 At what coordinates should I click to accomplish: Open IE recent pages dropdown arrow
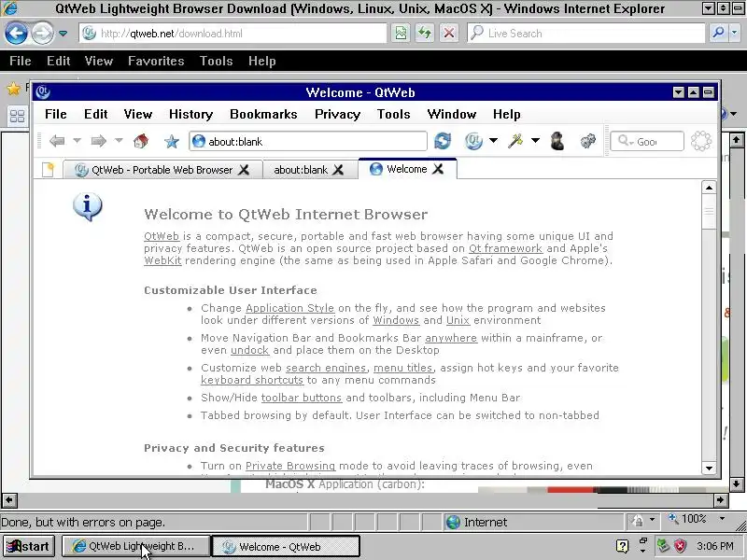point(63,34)
